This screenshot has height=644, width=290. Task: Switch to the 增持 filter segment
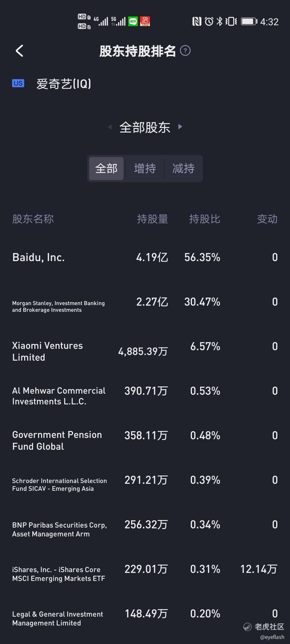pos(145,169)
